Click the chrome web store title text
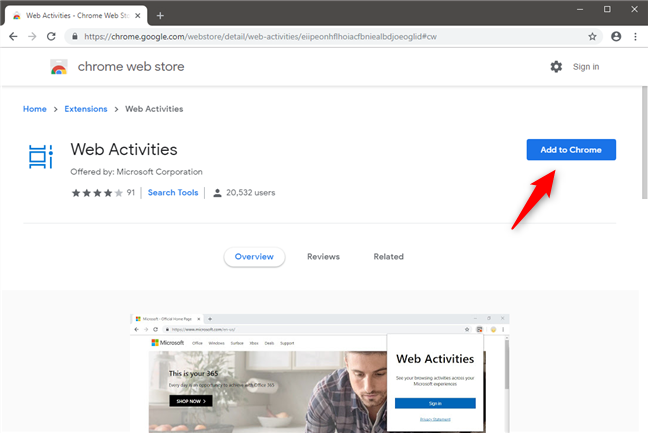648x433 pixels. click(x=131, y=67)
